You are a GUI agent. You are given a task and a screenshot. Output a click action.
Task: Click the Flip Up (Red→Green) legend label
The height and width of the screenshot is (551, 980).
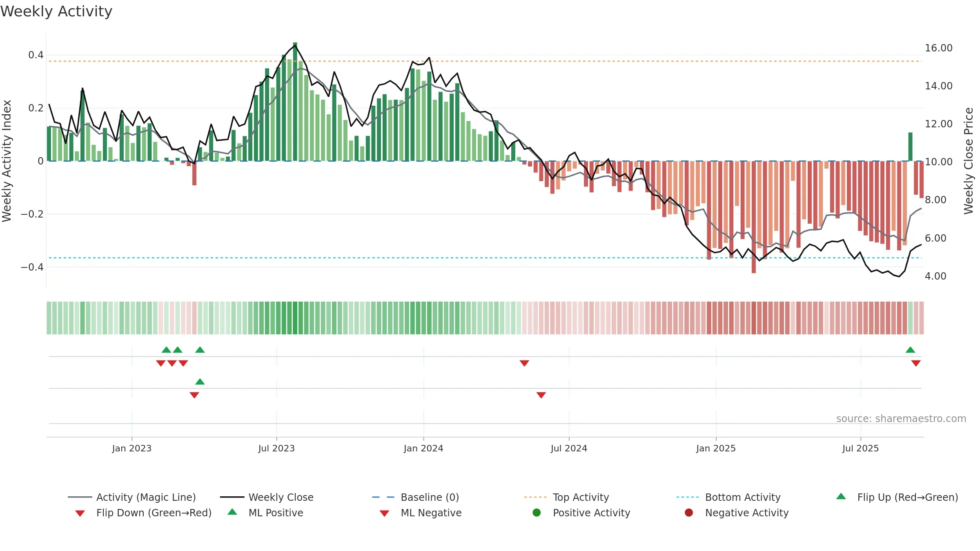pos(908,497)
